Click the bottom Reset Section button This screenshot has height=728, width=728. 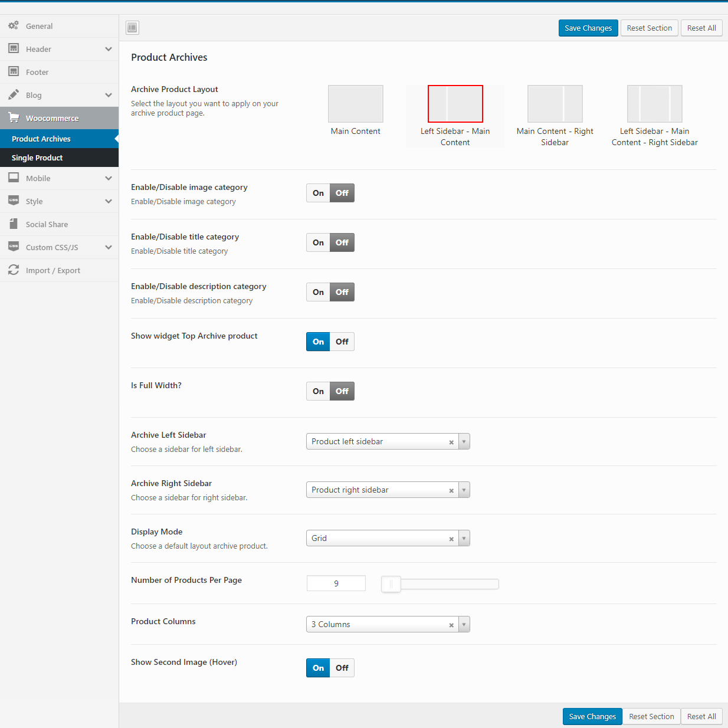[651, 716]
